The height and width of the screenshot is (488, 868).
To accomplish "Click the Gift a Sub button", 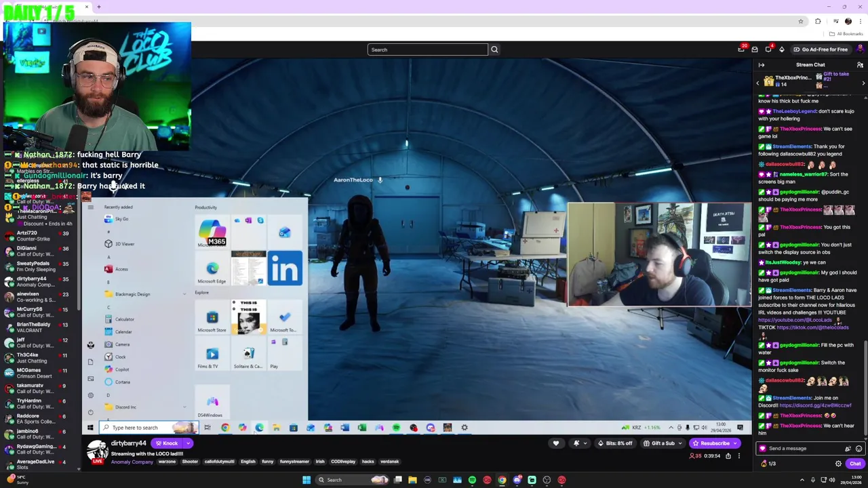I will [x=663, y=443].
